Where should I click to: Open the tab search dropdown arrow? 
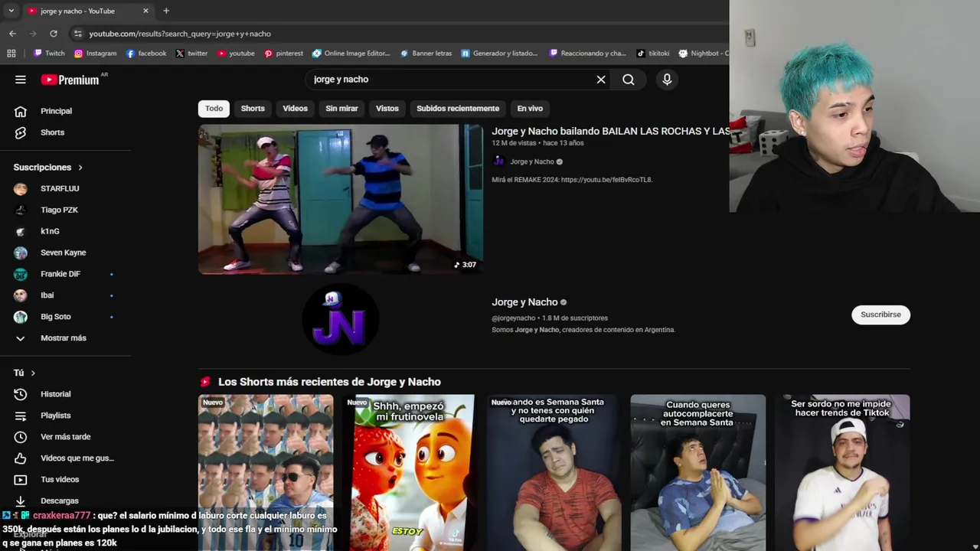click(x=11, y=11)
